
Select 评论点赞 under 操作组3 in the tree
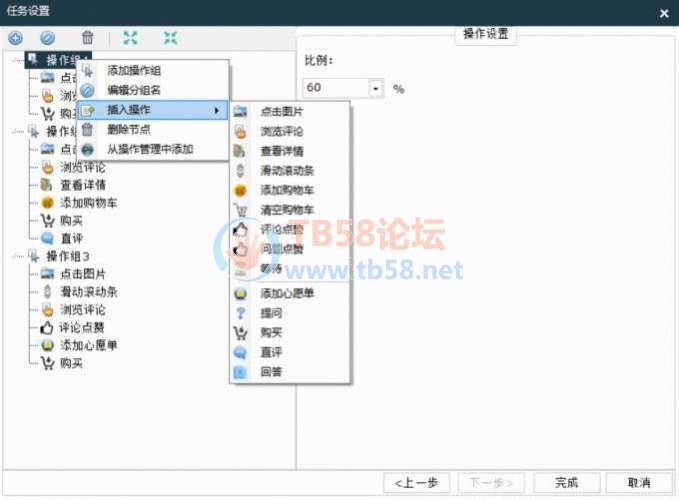coord(82,327)
